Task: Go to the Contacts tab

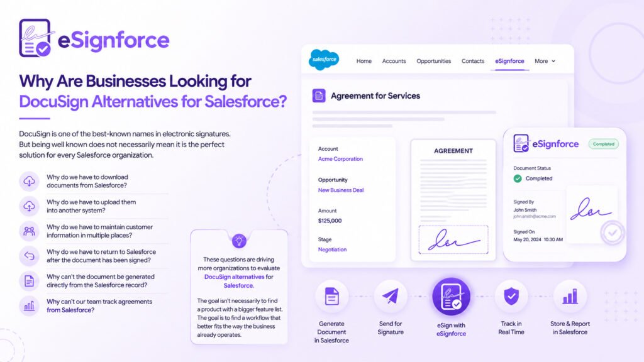Action: click(473, 61)
